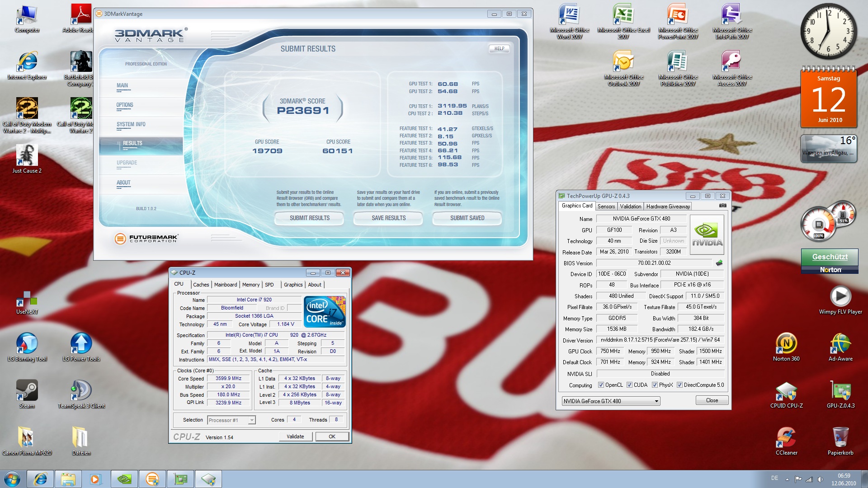Open MAIN section in 3DMark Vantage
The height and width of the screenshot is (488, 868).
click(141, 87)
